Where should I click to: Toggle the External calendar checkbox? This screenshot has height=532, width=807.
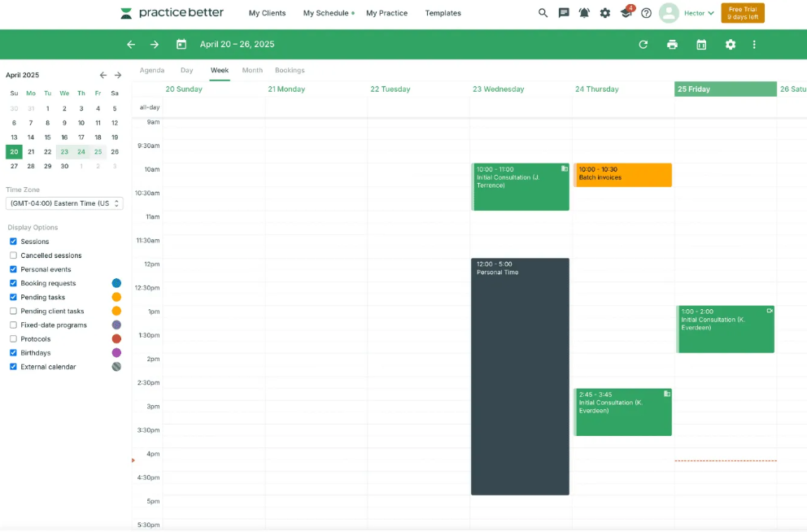(x=13, y=367)
